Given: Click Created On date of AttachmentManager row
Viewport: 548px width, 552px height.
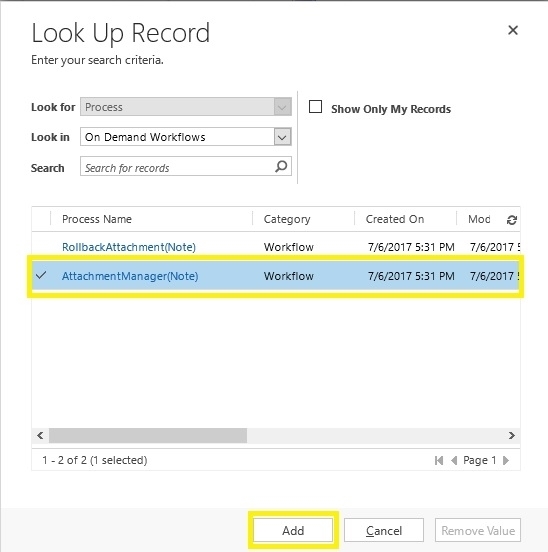Looking at the screenshot, I should click(x=411, y=276).
